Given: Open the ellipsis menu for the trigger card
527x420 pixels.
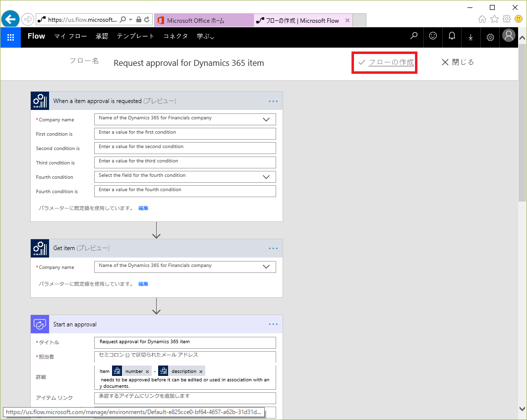Looking at the screenshot, I should [x=273, y=101].
